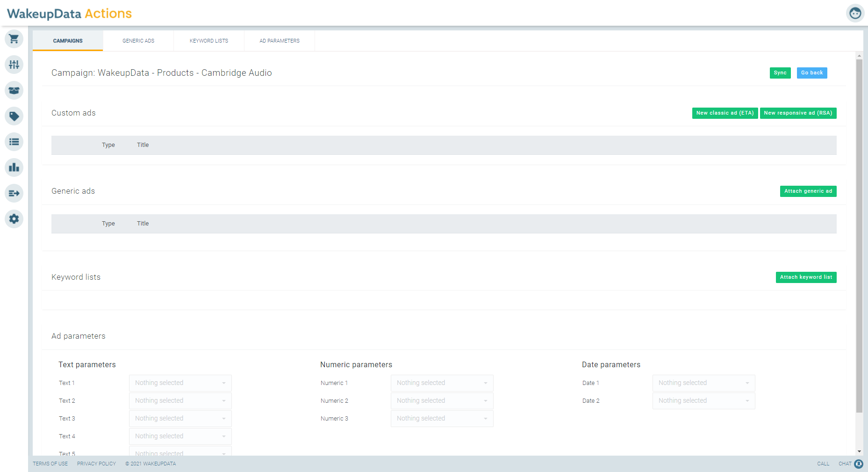Image resolution: width=868 pixels, height=472 pixels.
Task: Click Attach keyword list button
Action: pos(806,277)
